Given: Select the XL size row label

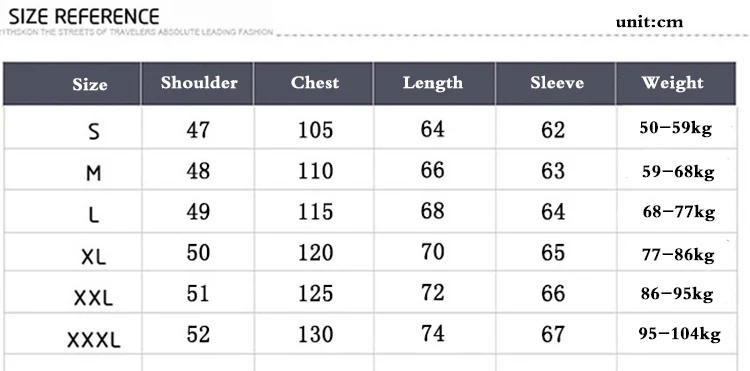Looking at the screenshot, I should click(93, 258).
